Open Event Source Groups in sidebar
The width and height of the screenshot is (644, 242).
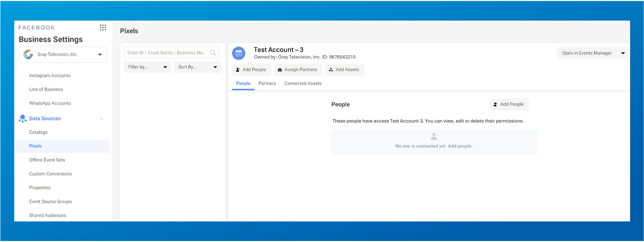click(x=51, y=202)
